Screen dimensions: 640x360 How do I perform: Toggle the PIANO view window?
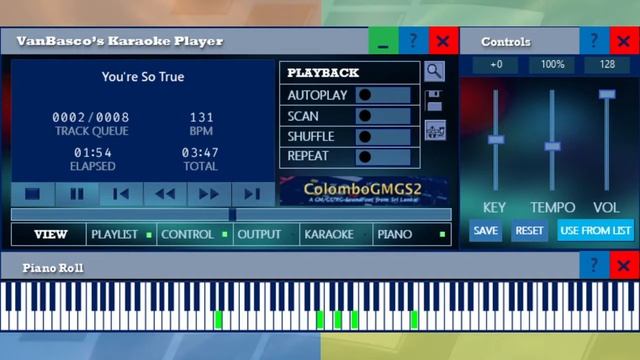[411, 234]
